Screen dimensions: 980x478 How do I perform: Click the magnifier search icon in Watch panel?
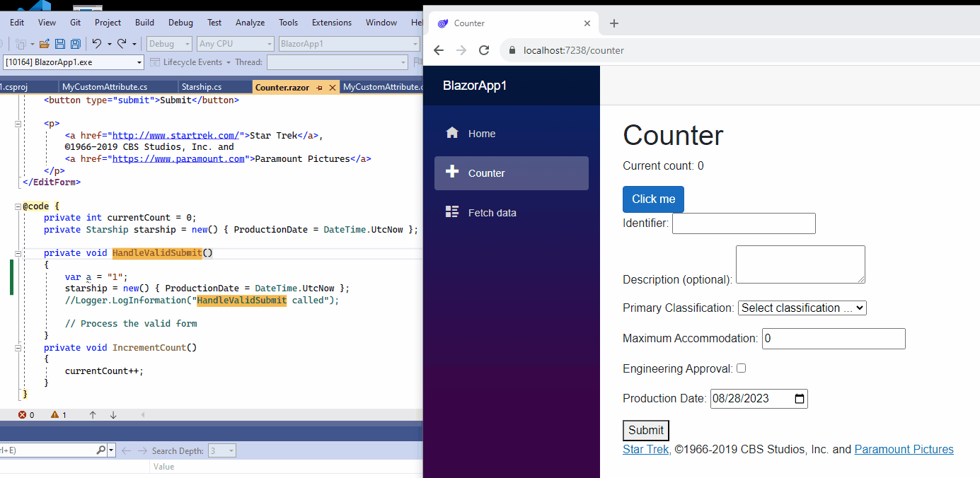coord(100,450)
